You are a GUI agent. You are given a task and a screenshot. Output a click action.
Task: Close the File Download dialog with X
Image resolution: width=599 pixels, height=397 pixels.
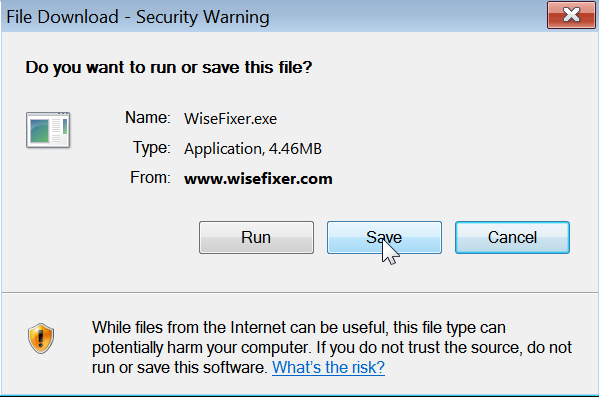[571, 15]
